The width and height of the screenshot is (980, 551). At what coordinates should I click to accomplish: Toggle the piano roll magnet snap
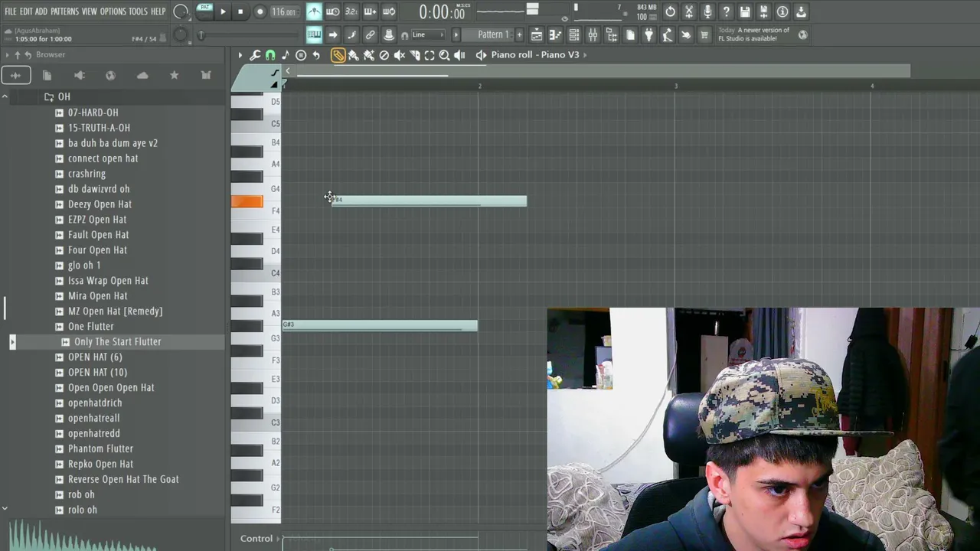pyautogui.click(x=270, y=55)
